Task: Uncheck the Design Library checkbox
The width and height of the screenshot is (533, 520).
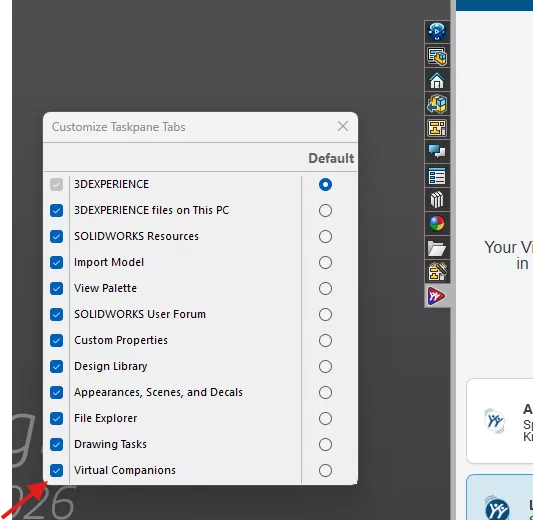Action: click(x=56, y=366)
